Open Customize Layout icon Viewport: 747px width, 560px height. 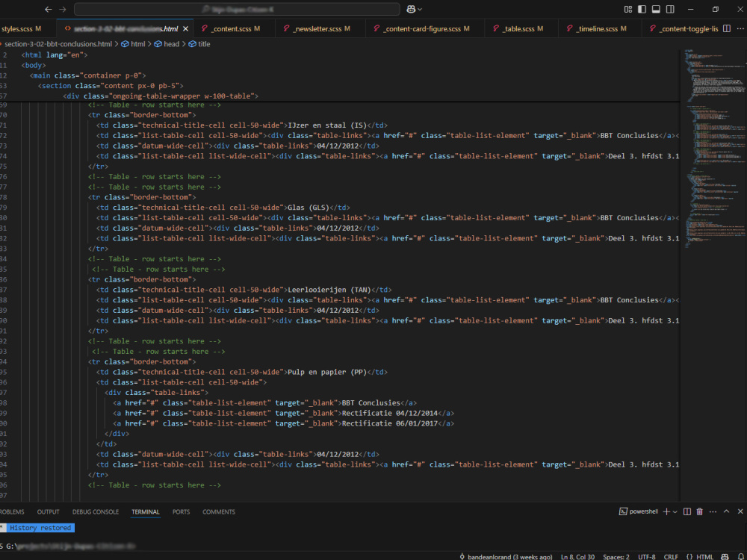point(628,9)
